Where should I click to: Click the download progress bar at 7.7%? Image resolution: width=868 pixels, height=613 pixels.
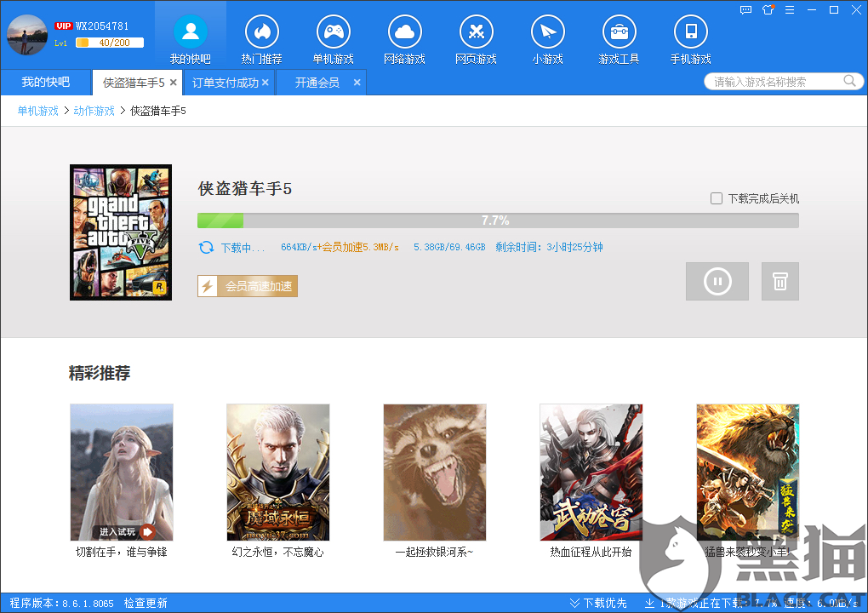tap(498, 221)
